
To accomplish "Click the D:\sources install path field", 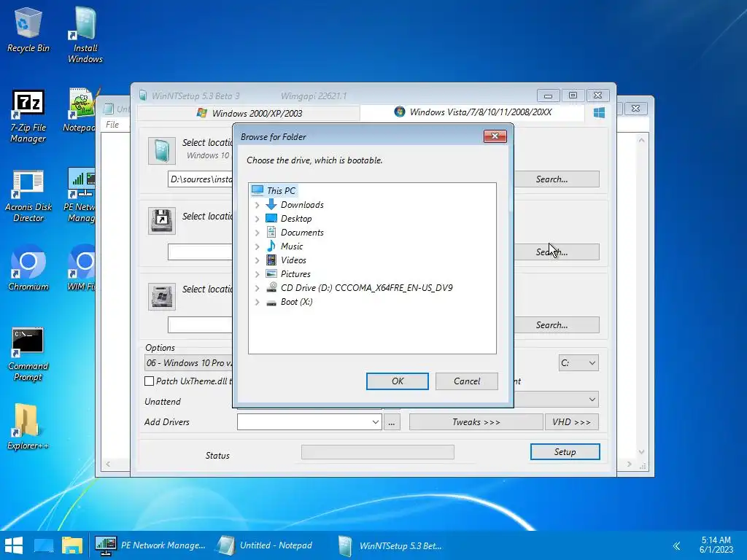I will [201, 179].
